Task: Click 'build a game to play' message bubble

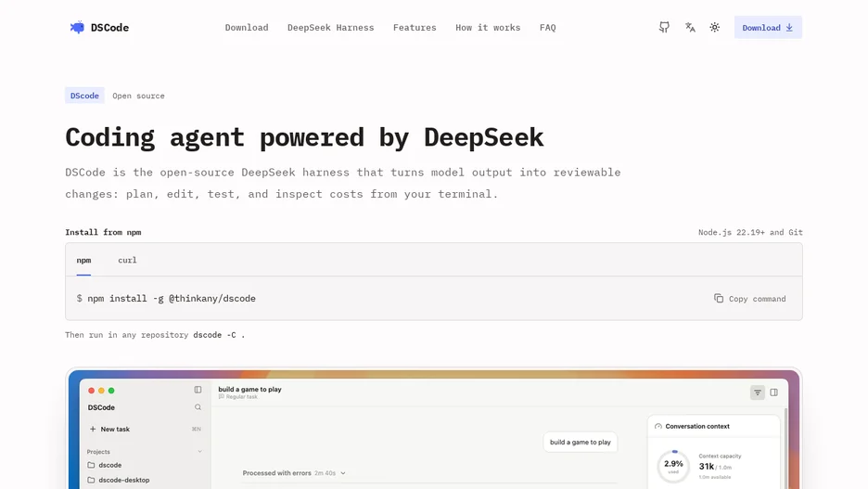Action: pyautogui.click(x=581, y=442)
